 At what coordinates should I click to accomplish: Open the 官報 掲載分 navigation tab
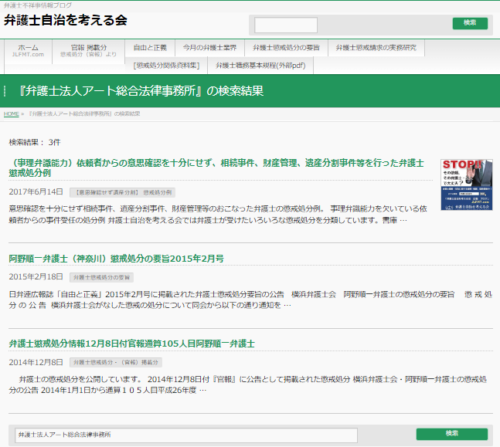[89, 51]
